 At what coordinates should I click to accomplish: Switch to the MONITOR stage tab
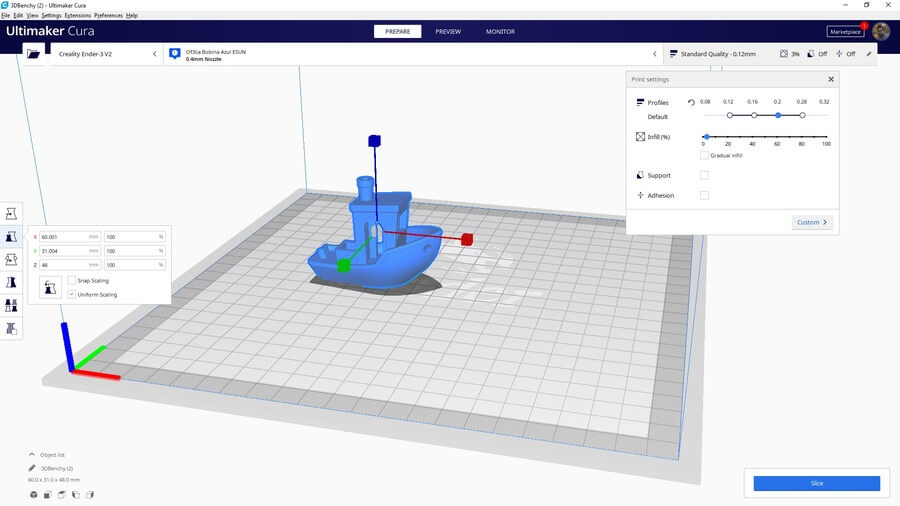[501, 32]
